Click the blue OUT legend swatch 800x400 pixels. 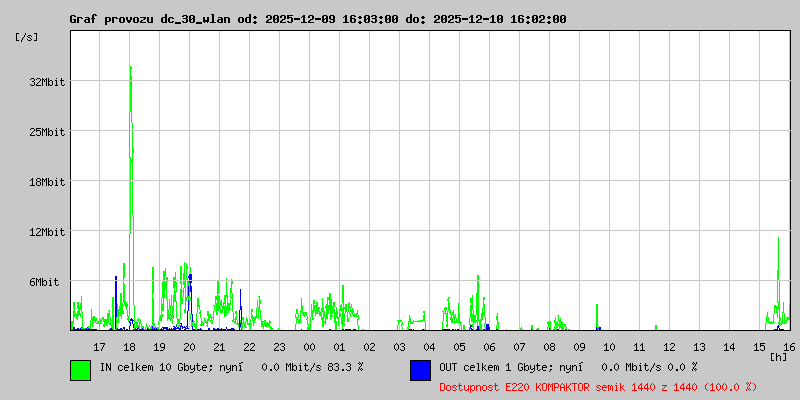tap(420, 370)
